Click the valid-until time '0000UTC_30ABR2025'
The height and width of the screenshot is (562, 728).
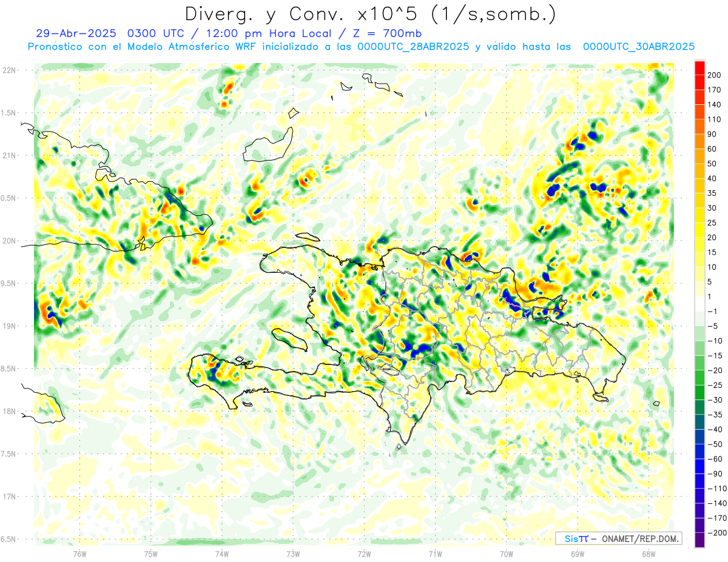[638, 47]
